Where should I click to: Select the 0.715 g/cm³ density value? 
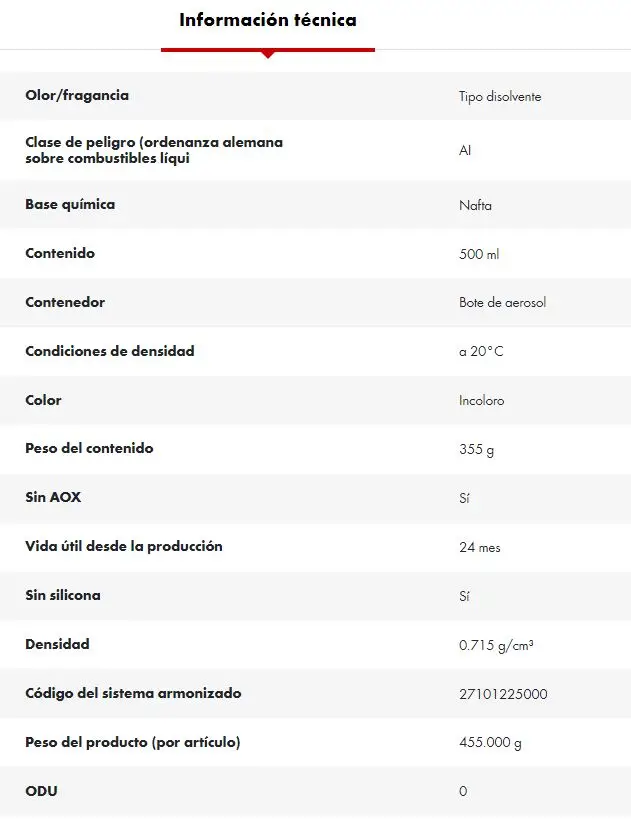click(496, 646)
